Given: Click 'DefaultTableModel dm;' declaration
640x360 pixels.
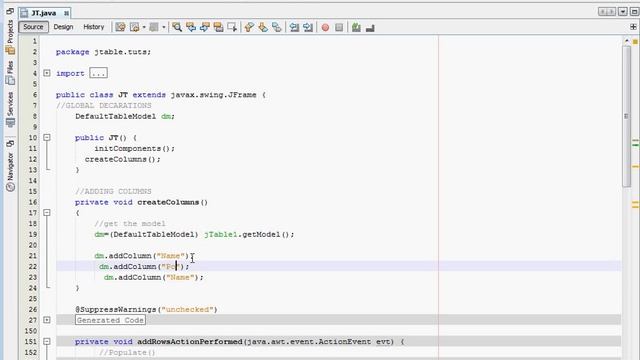Looking at the screenshot, I should point(125,116).
